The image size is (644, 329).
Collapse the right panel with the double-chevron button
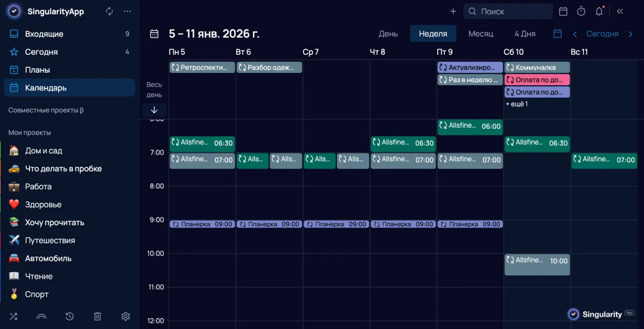(620, 10)
